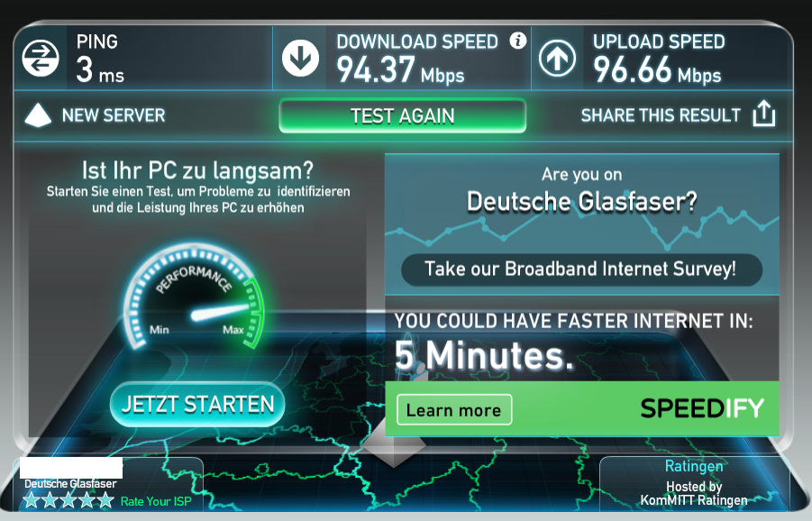The height and width of the screenshot is (521, 812).
Task: Click the performance gauge dial
Action: [194, 297]
